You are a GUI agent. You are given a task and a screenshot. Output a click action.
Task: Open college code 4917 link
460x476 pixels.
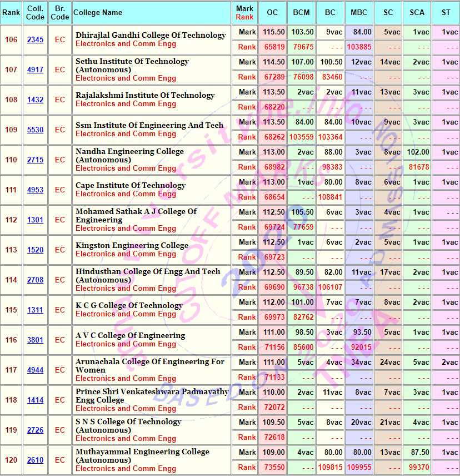pos(35,70)
